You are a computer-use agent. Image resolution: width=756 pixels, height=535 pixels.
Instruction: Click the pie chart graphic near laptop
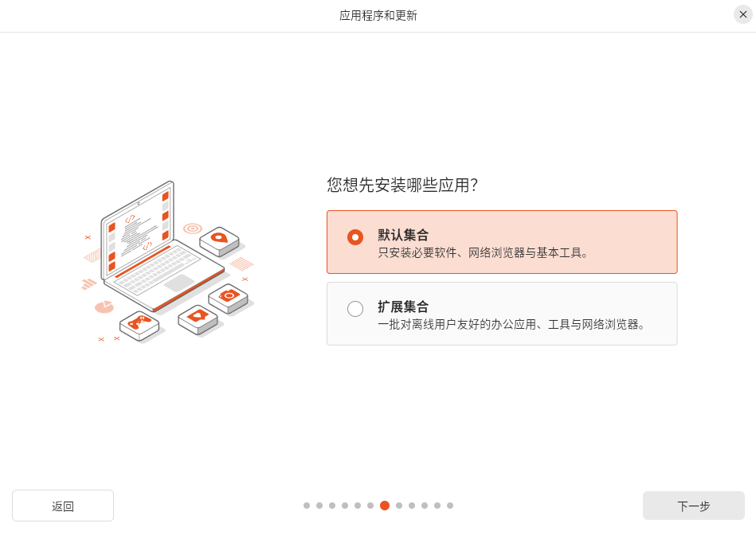104,306
